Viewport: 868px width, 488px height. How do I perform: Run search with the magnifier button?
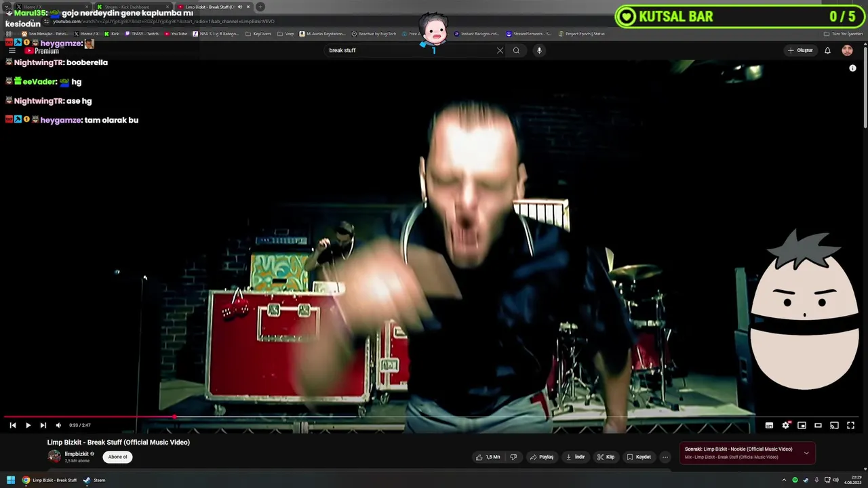coord(516,50)
